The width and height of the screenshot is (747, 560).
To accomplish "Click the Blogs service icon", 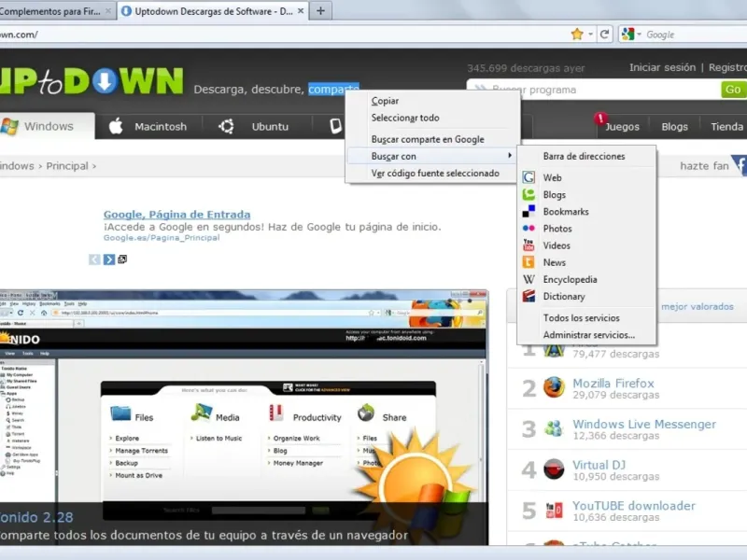I will (x=529, y=194).
